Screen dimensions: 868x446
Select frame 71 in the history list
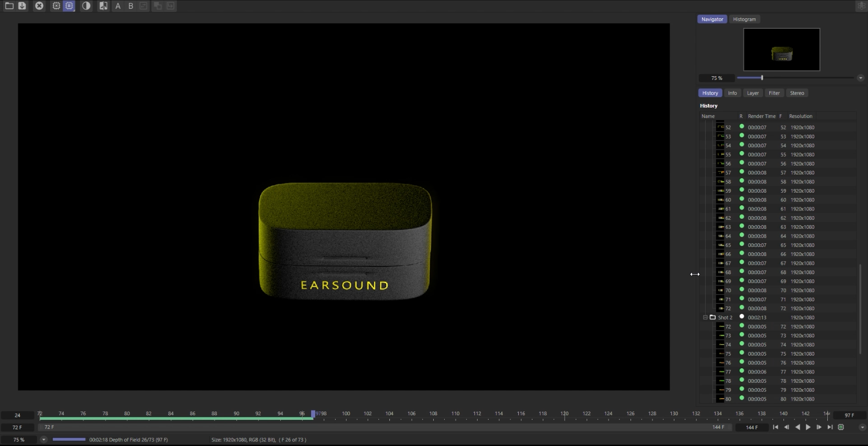(778, 299)
